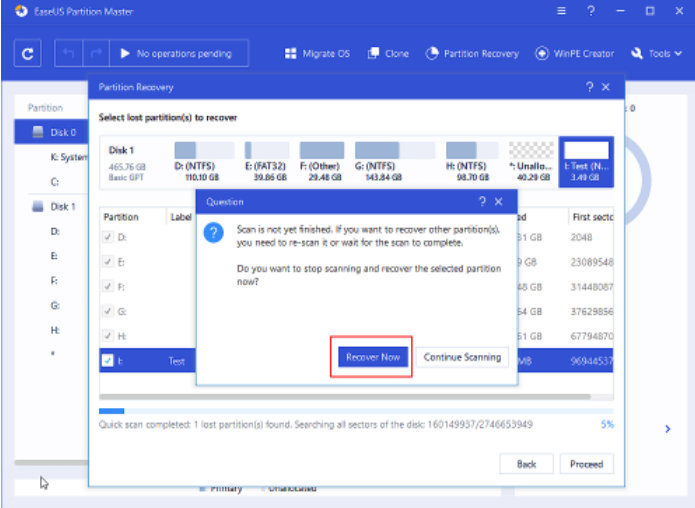
Task: Click help icon in Question dialog
Action: tap(482, 202)
